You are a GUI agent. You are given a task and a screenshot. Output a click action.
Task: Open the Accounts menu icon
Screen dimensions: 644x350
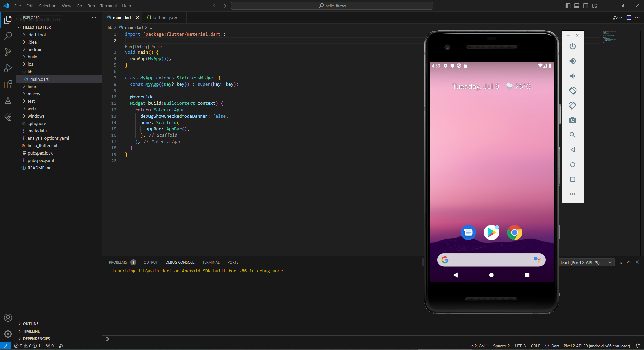(x=8, y=318)
